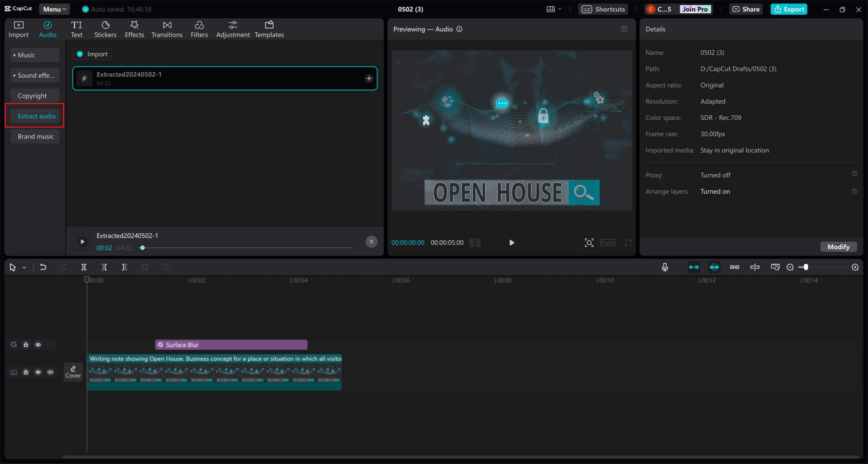The image size is (868, 464).
Task: Open the Stickers panel
Action: (x=105, y=29)
